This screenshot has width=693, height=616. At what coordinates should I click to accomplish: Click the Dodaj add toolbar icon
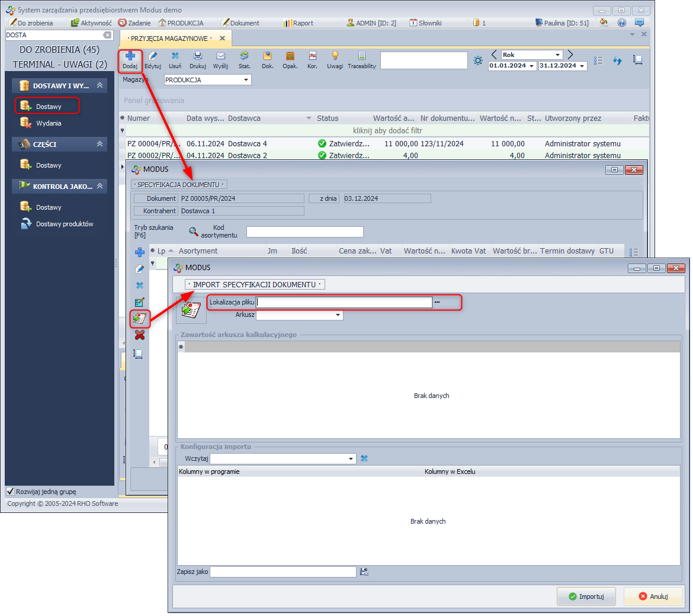pyautogui.click(x=130, y=56)
